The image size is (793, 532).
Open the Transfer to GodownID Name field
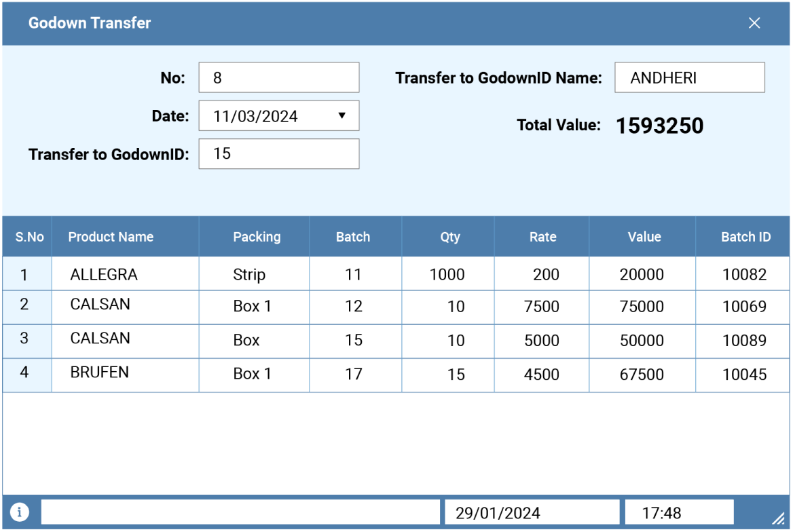click(689, 77)
